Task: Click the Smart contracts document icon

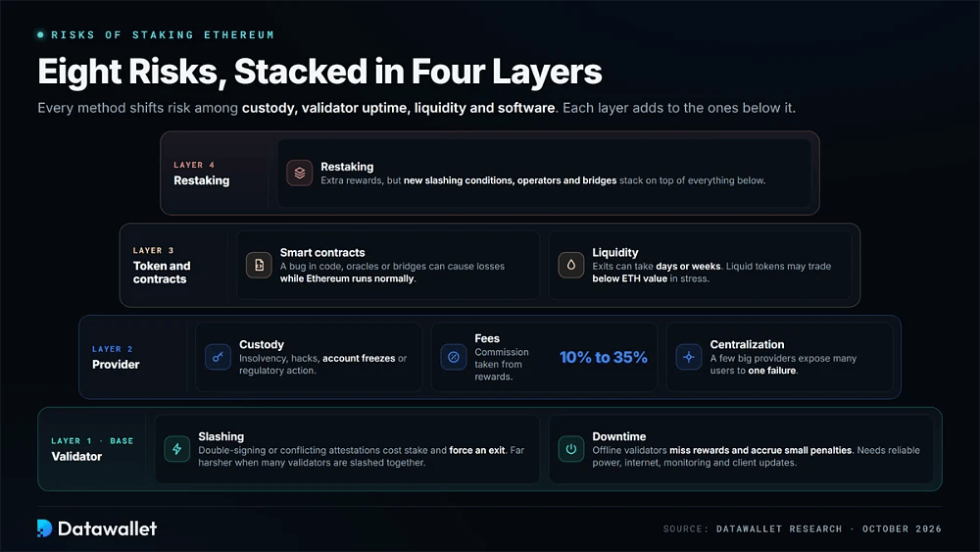Action: point(259,265)
